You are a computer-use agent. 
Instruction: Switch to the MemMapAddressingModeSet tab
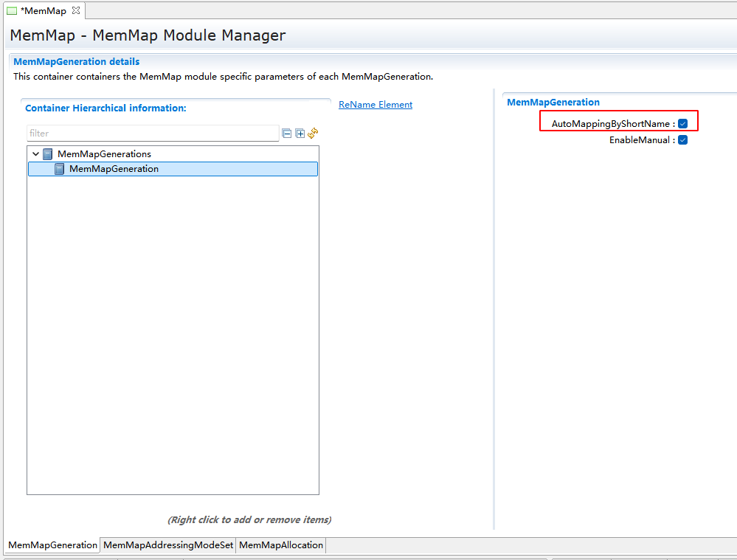coord(168,545)
